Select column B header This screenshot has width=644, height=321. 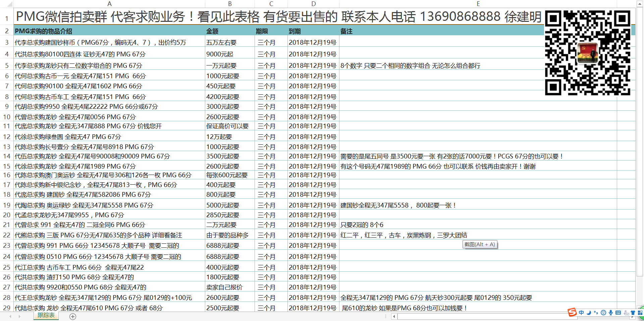click(x=230, y=4)
